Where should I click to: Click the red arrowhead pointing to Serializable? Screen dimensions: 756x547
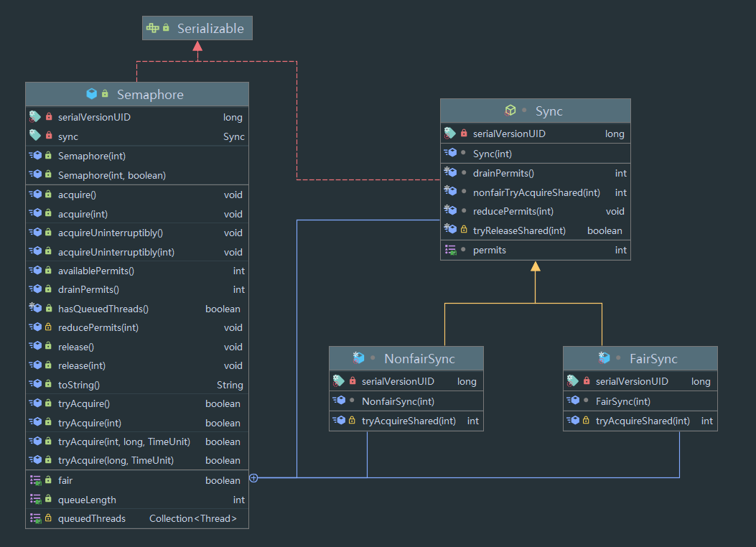click(197, 47)
